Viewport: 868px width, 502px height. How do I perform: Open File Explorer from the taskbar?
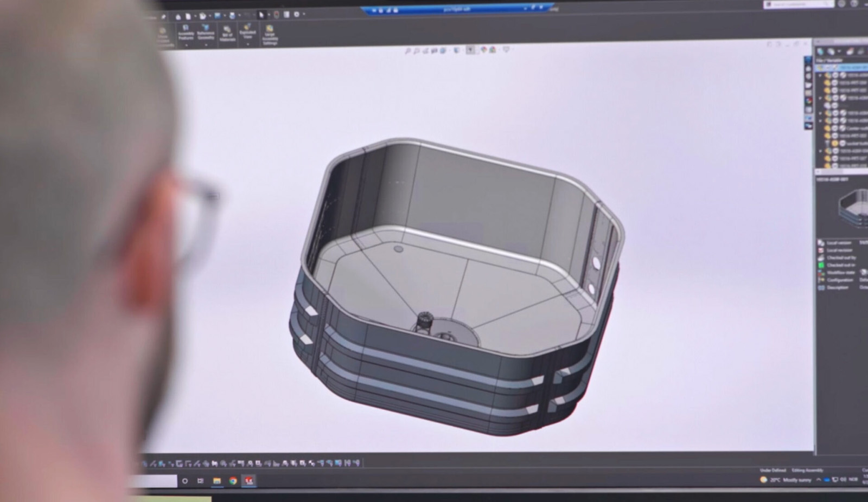point(216,481)
